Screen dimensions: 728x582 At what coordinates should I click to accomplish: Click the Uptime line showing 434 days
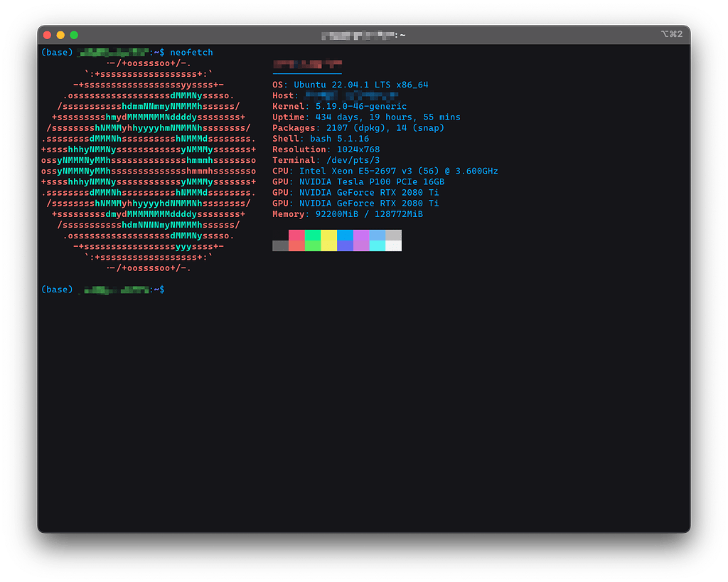click(366, 117)
